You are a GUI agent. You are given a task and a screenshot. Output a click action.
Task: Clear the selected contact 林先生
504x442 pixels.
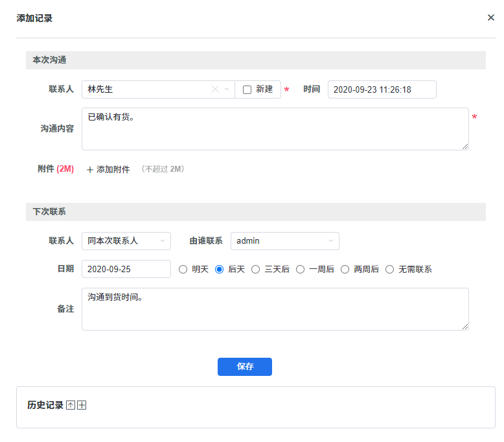215,89
